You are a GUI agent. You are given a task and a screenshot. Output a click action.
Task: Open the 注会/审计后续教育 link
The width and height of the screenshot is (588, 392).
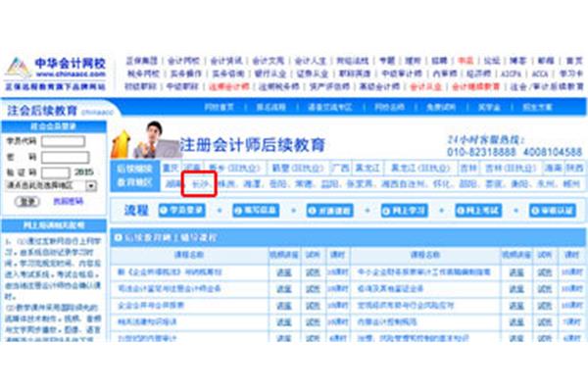547,86
